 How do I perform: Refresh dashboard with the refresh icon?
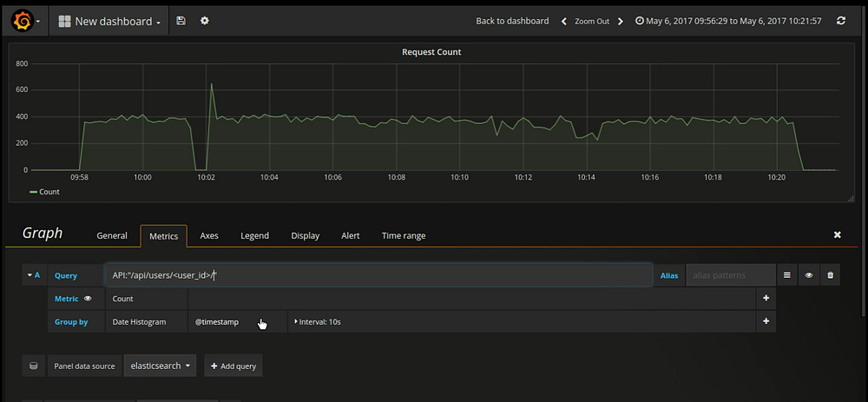pyautogui.click(x=841, y=21)
